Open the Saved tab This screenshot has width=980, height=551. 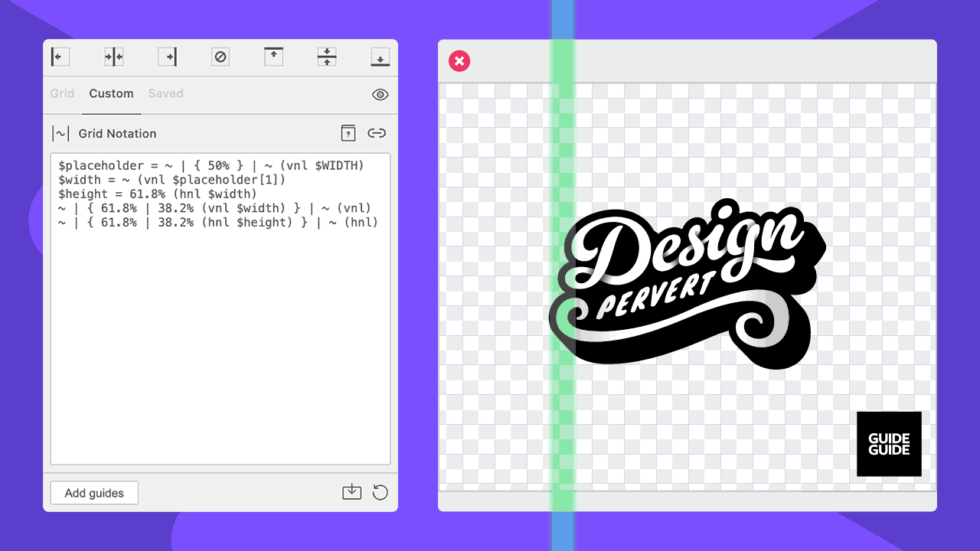(165, 93)
